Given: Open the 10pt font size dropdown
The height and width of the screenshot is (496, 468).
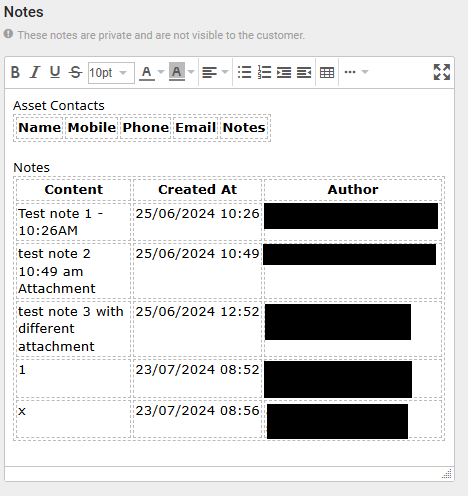Looking at the screenshot, I should point(111,73).
